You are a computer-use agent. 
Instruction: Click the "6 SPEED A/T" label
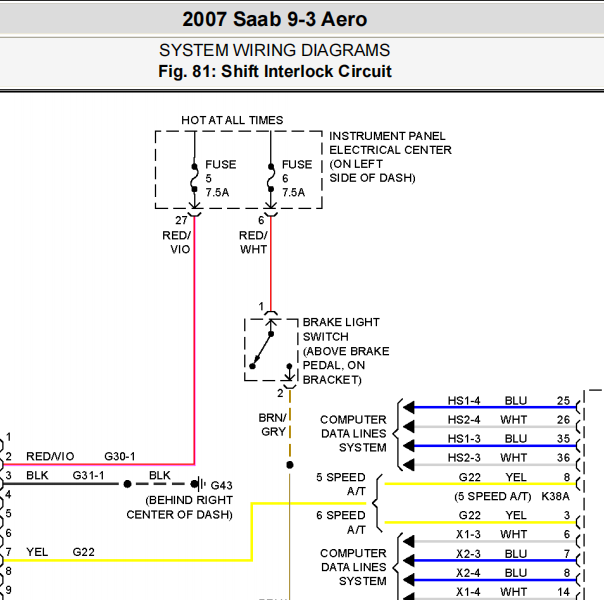(x=341, y=522)
